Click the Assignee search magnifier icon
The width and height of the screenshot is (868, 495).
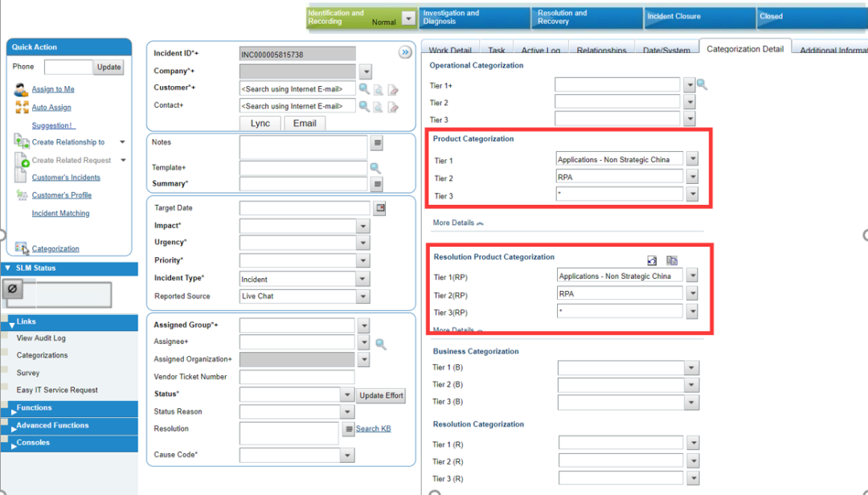(380, 344)
